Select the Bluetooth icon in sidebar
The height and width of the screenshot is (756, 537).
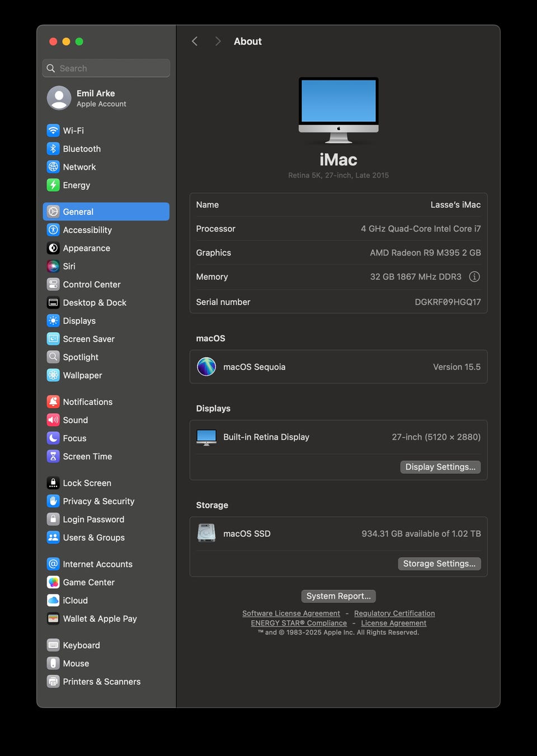53,149
